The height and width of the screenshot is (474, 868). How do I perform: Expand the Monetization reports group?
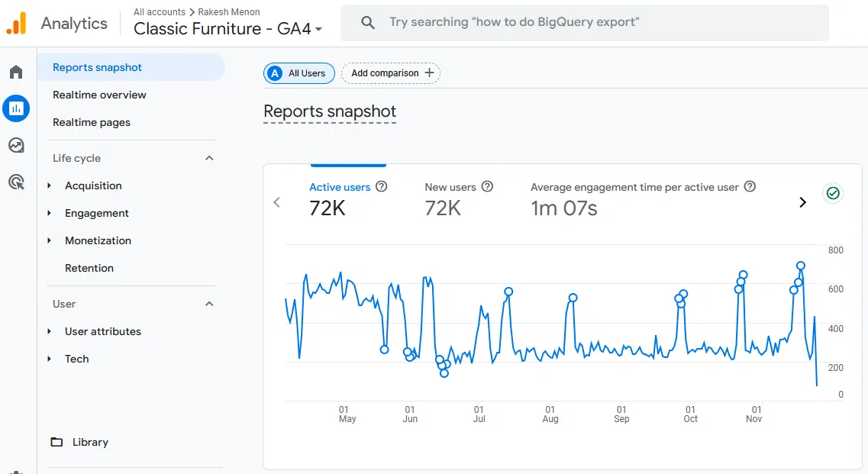[50, 240]
